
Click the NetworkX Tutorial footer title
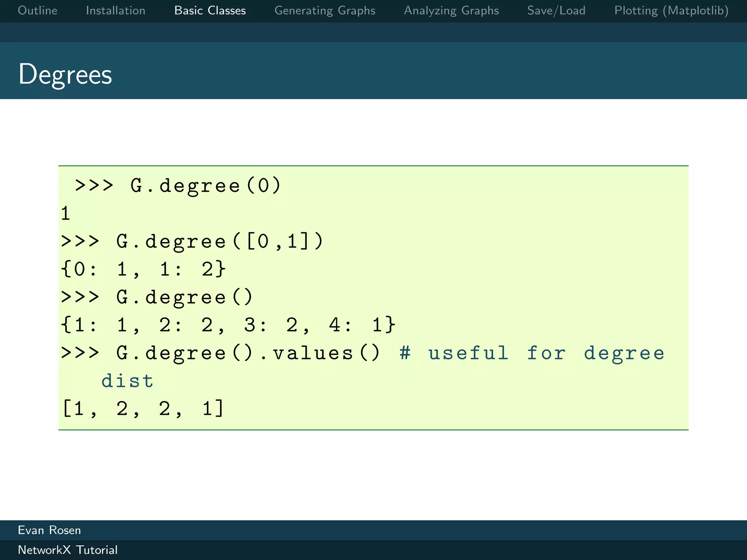click(x=68, y=550)
